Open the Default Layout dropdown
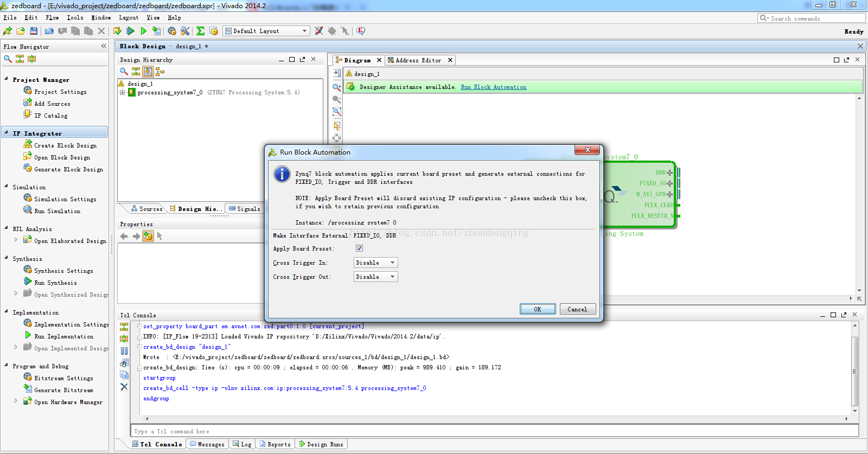This screenshot has width=868, height=454. coord(266,31)
